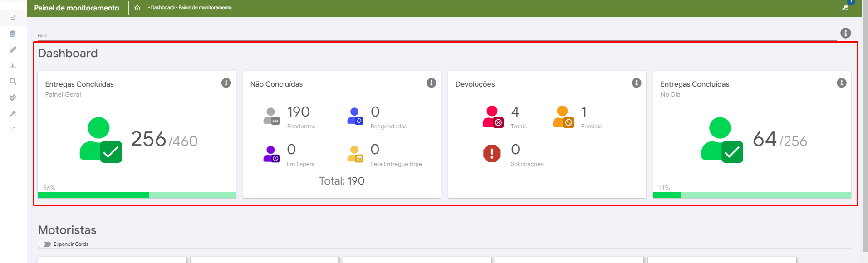
Task: Click the Painel Geral 56% progress bar
Action: coord(137,195)
